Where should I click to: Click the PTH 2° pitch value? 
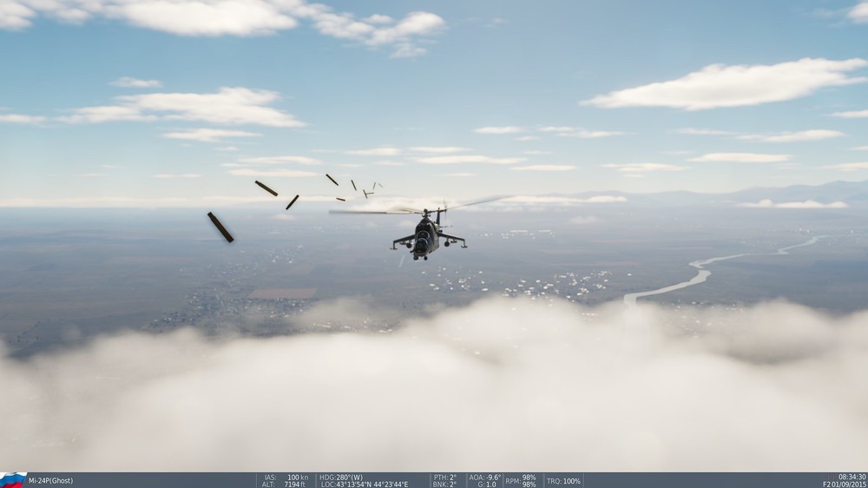pyautogui.click(x=445, y=477)
